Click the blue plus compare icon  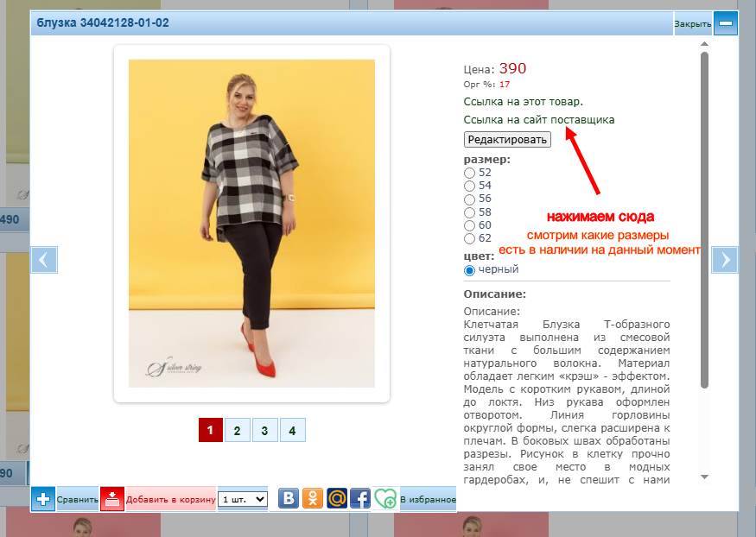[x=43, y=499]
